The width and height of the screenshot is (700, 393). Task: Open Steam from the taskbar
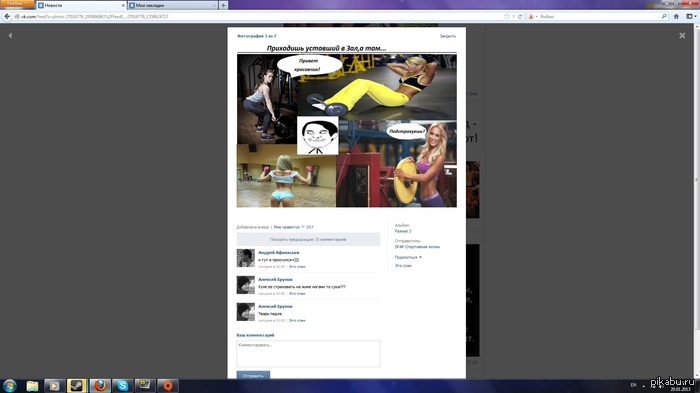(77, 386)
